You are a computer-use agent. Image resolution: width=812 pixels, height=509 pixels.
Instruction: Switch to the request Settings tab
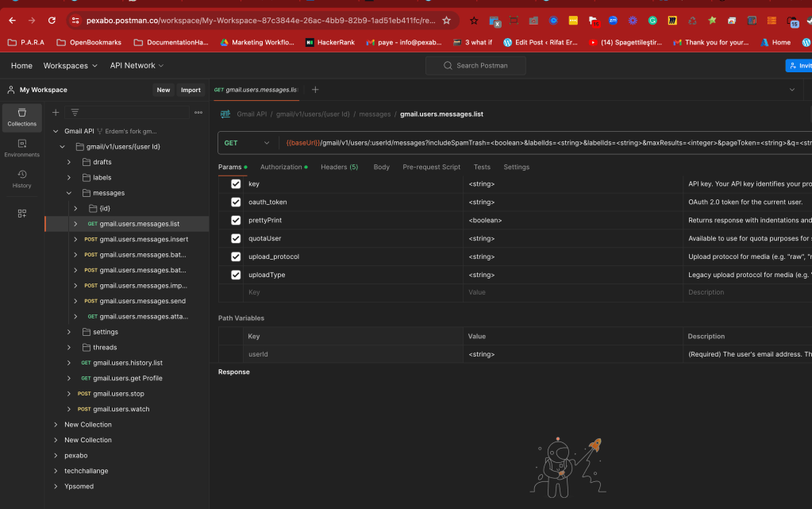pos(516,167)
